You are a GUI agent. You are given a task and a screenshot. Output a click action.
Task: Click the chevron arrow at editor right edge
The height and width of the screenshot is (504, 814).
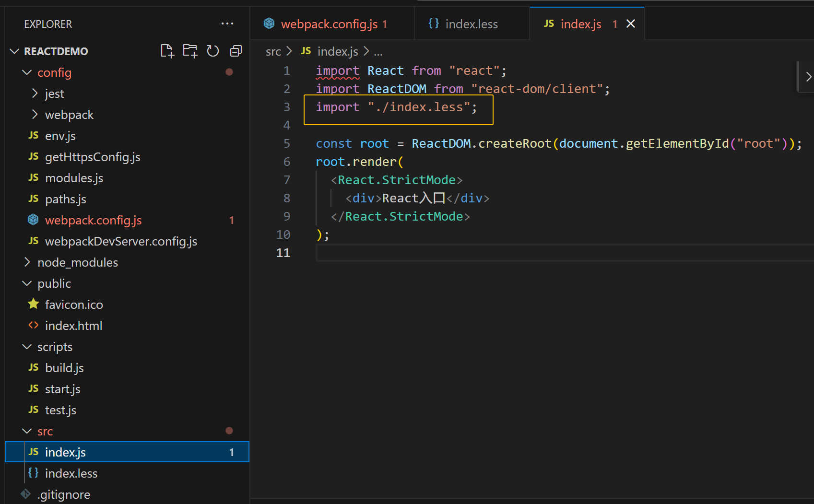point(808,77)
